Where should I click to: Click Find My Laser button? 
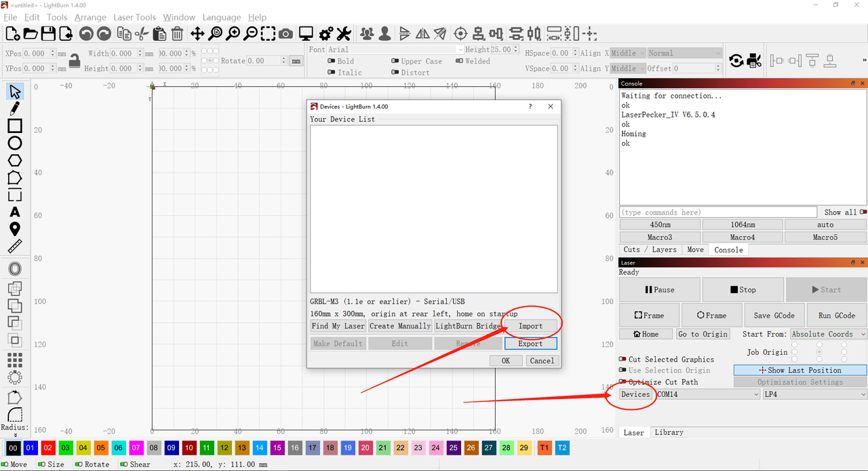(338, 326)
